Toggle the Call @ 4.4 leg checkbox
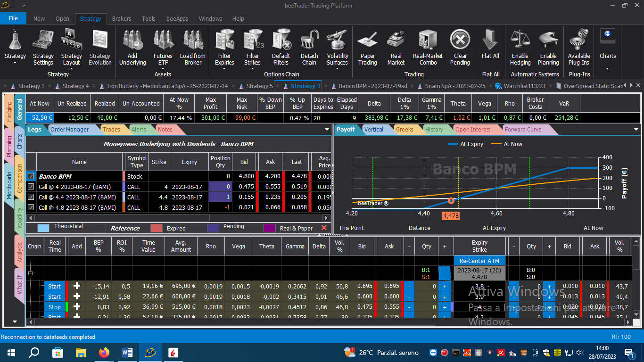 click(x=31, y=197)
